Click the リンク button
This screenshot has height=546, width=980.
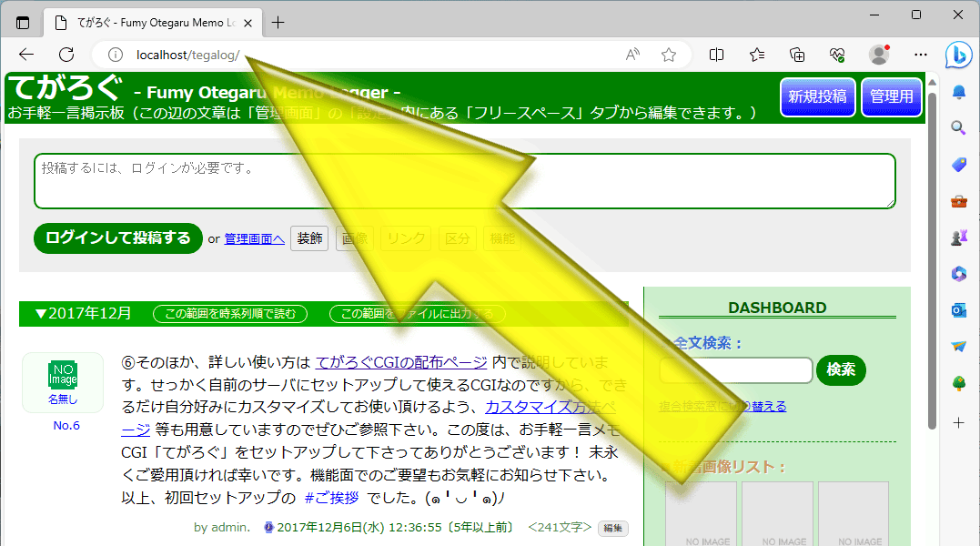click(406, 238)
